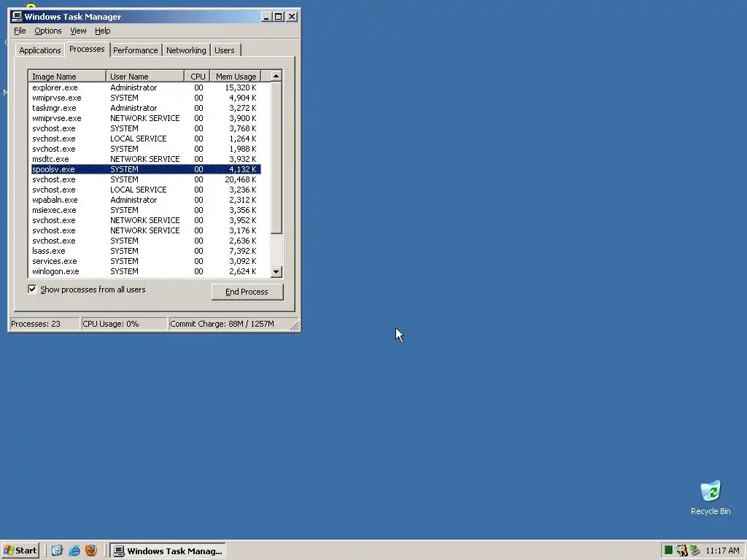
Task: Select svchost.exe using 20,468 K
Action: click(146, 179)
